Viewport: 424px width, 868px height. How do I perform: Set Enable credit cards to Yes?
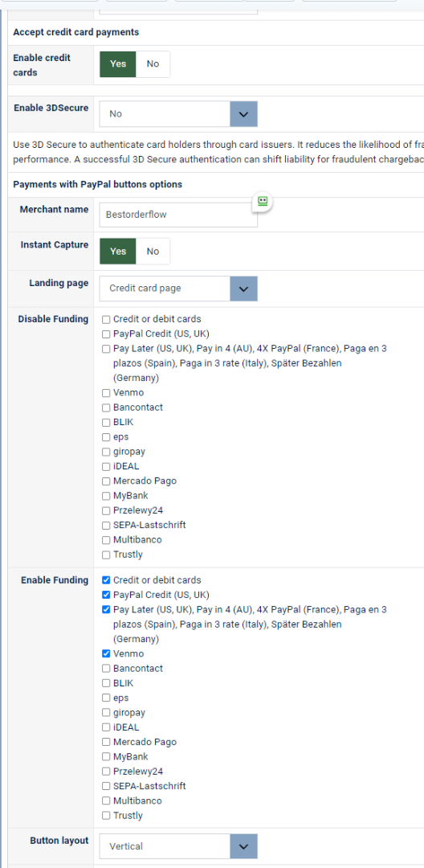pos(118,64)
